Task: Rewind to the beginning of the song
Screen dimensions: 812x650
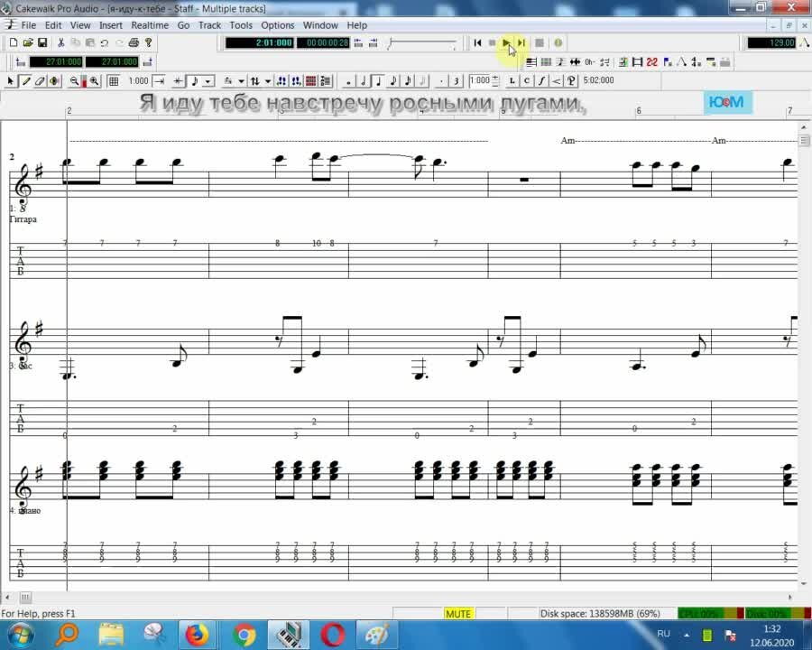Action: (477, 43)
